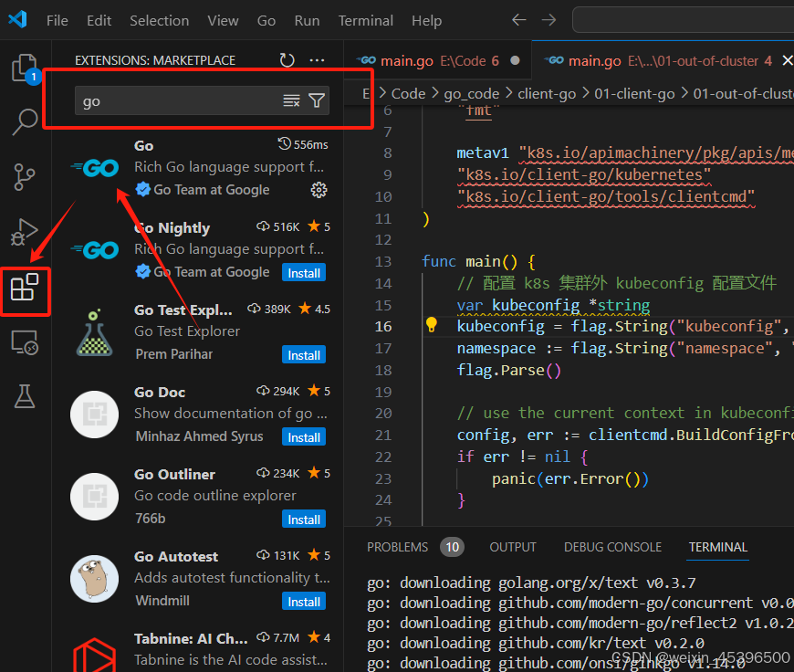Click the Go extension manage gear
This screenshot has height=672, width=794.
pyautogui.click(x=319, y=190)
